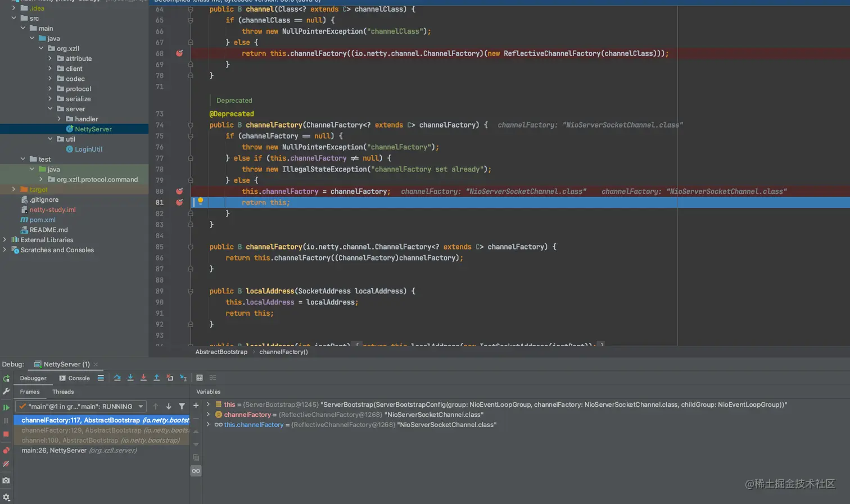Open debug panel gear settings icon
850x504 pixels.
(6, 497)
